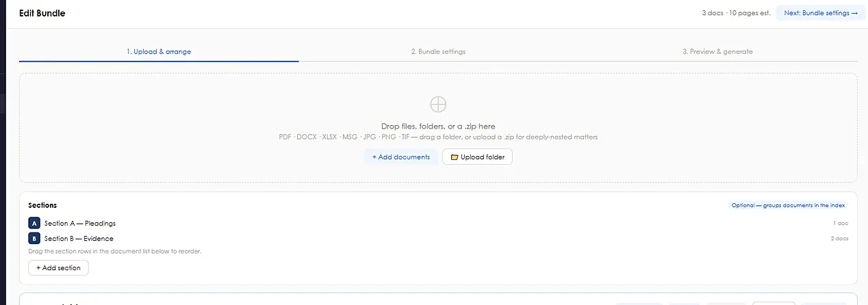Click the '3 docs · 10 pages est.' summary

coord(736,13)
